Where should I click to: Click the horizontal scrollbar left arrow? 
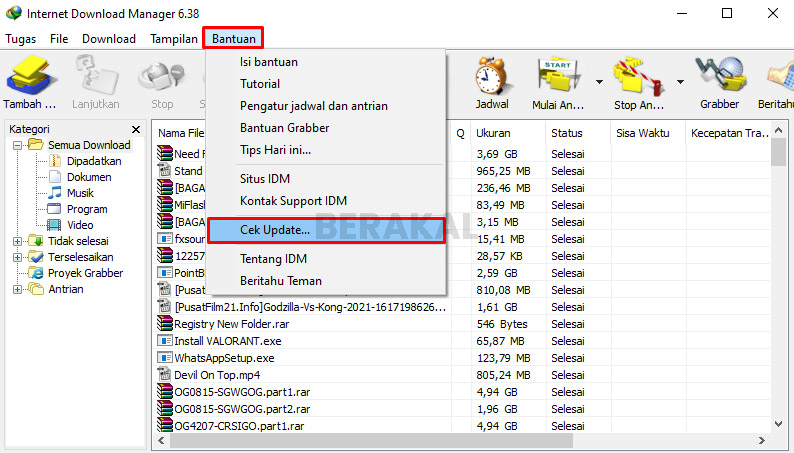tap(161, 440)
